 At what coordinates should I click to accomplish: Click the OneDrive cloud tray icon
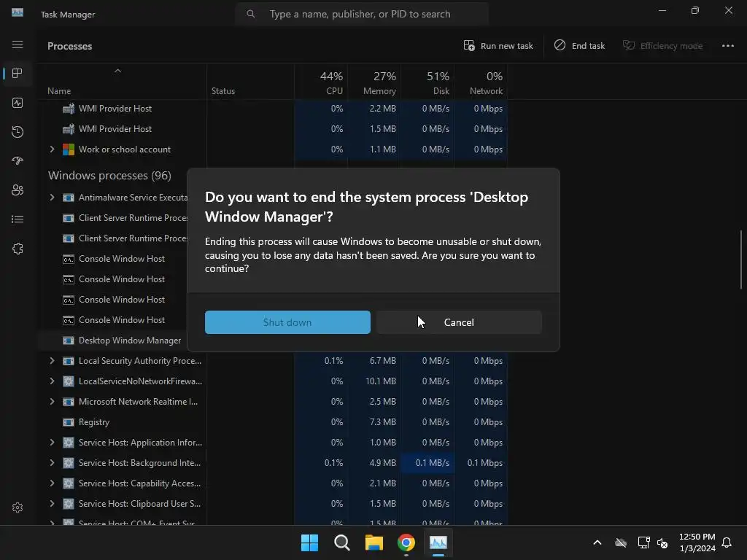point(621,542)
